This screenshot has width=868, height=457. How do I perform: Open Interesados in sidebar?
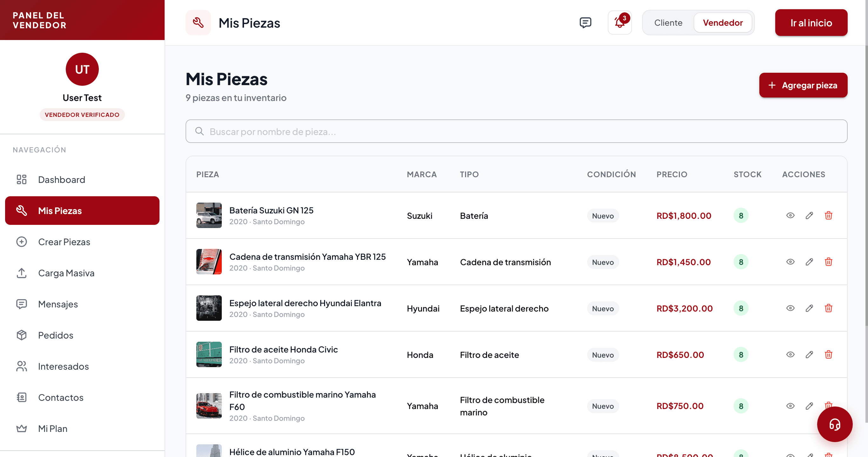pyautogui.click(x=82, y=366)
